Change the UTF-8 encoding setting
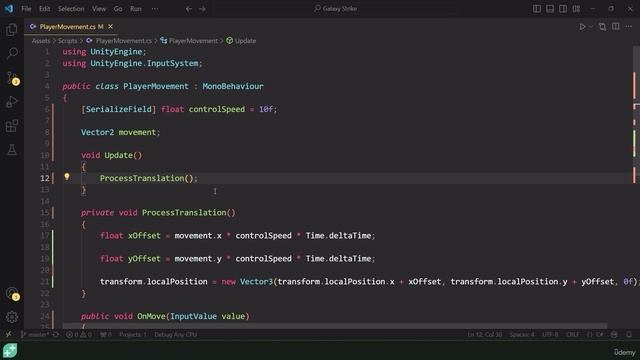Screen dimensions: 640x360 point(550,335)
